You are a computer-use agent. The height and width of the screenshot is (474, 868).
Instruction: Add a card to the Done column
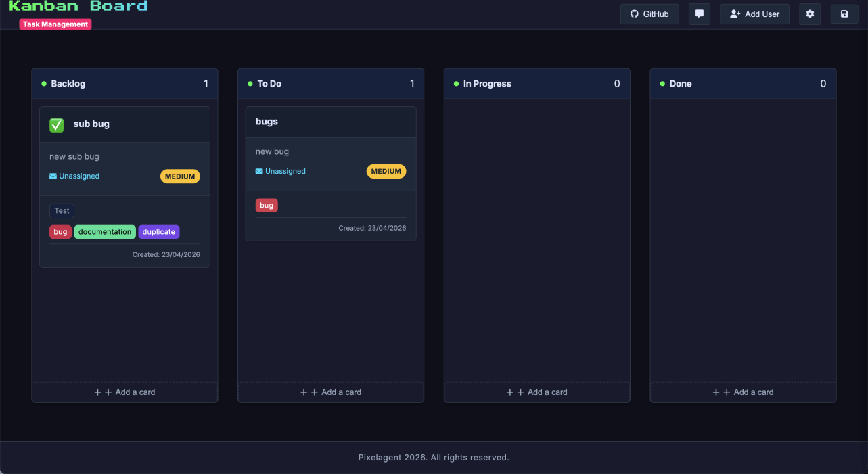(743, 392)
